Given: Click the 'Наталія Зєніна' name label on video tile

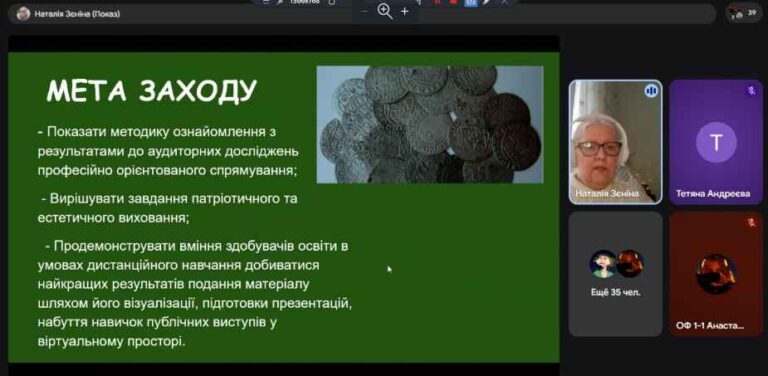Looking at the screenshot, I should point(607,193).
